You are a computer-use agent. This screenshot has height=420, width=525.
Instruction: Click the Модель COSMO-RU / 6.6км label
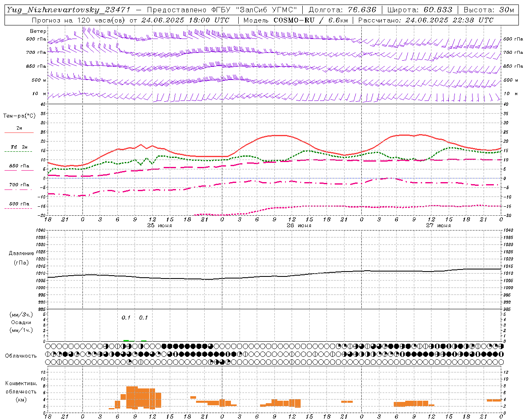pos(295,20)
